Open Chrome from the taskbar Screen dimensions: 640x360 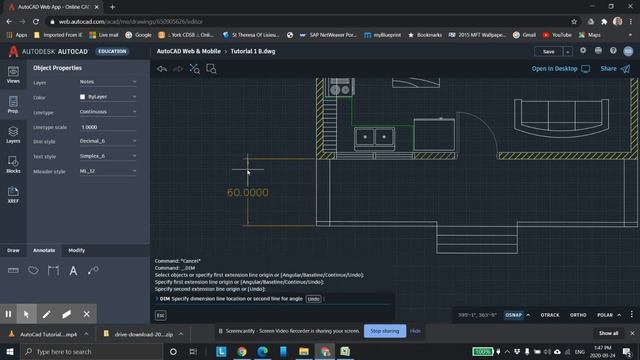[242, 351]
